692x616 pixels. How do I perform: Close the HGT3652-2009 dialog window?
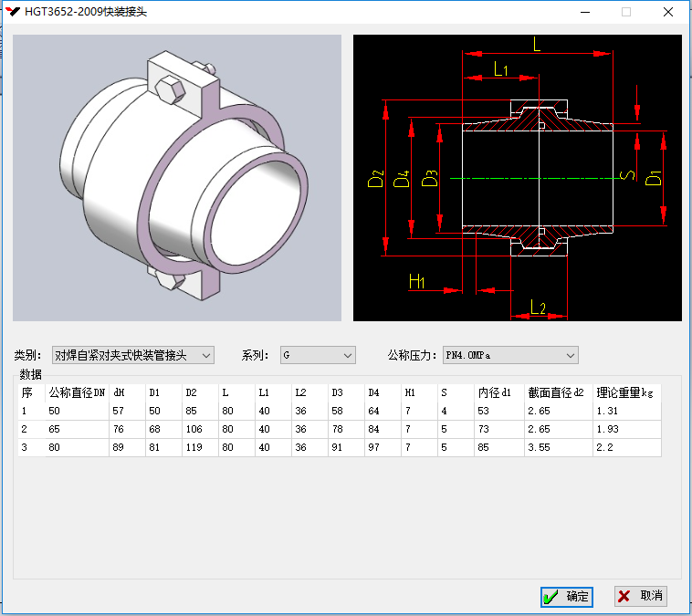(667, 12)
